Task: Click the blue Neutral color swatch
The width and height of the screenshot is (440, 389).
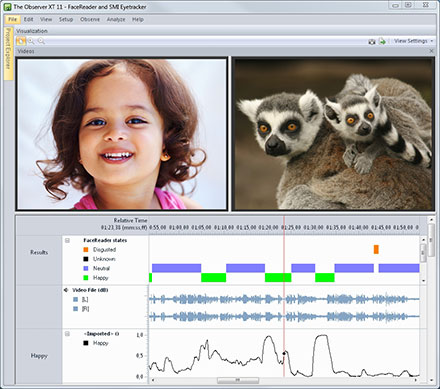Action: coord(86,268)
